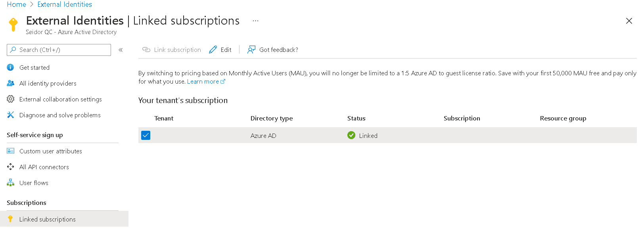Screen dimensions: 644x233
Task: Click the Edit pencil icon in toolbar
Action: (x=213, y=50)
